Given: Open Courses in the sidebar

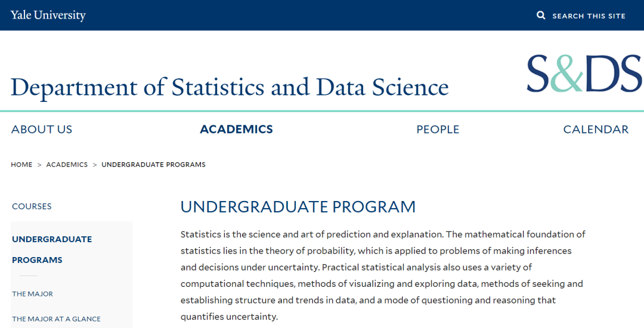Looking at the screenshot, I should (32, 206).
